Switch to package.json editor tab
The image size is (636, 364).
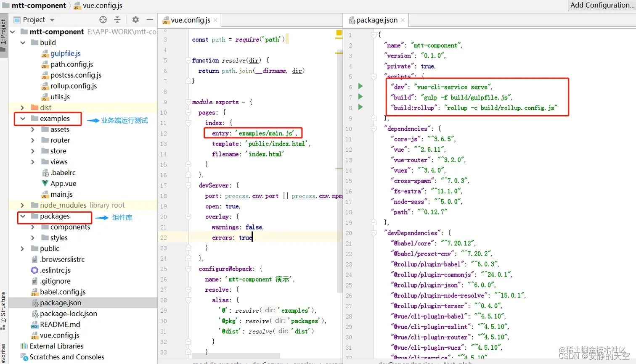click(x=376, y=20)
